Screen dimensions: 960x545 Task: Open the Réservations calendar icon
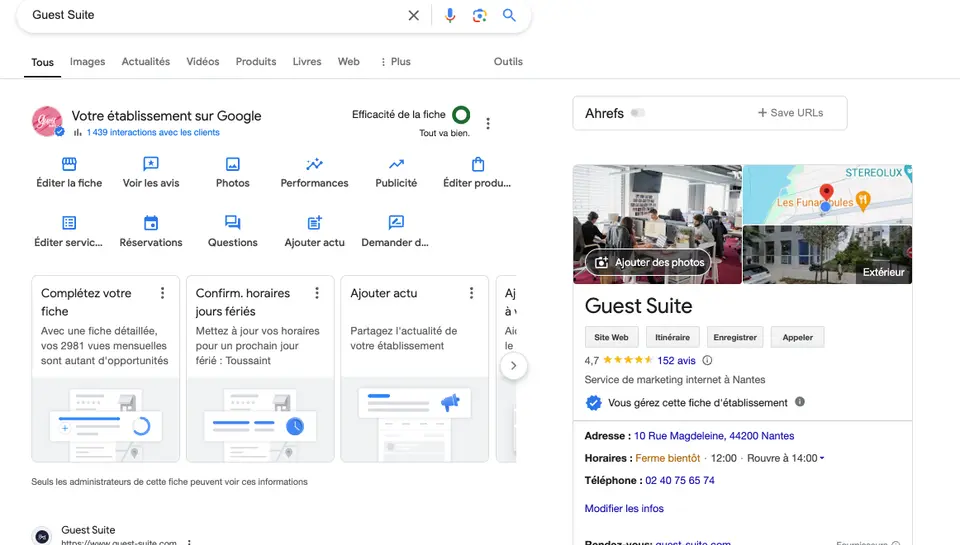[151, 222]
